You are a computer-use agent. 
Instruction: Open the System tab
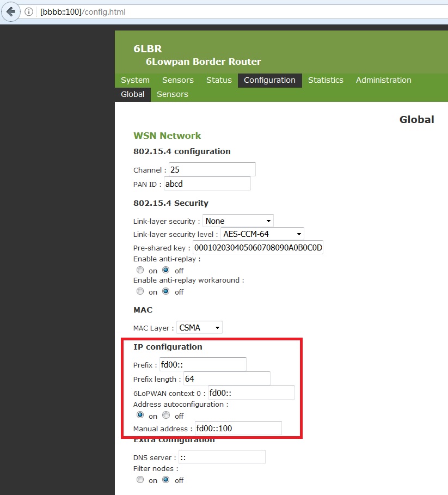tap(135, 80)
